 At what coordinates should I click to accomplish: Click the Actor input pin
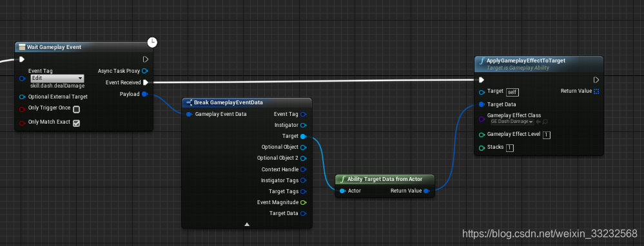(x=342, y=191)
